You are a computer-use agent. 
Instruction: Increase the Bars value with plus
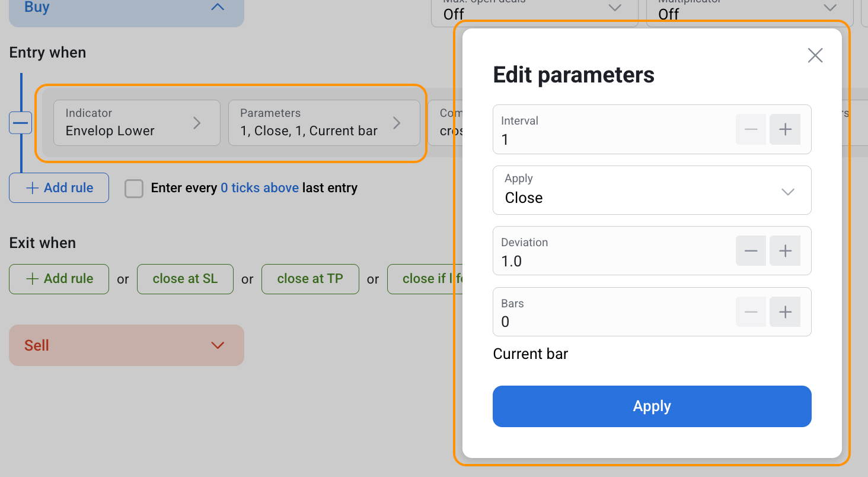click(785, 312)
